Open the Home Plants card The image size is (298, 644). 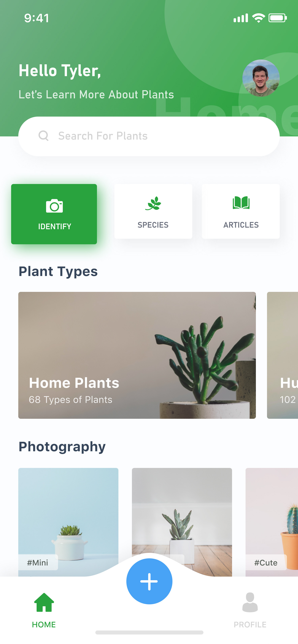pyautogui.click(x=137, y=355)
